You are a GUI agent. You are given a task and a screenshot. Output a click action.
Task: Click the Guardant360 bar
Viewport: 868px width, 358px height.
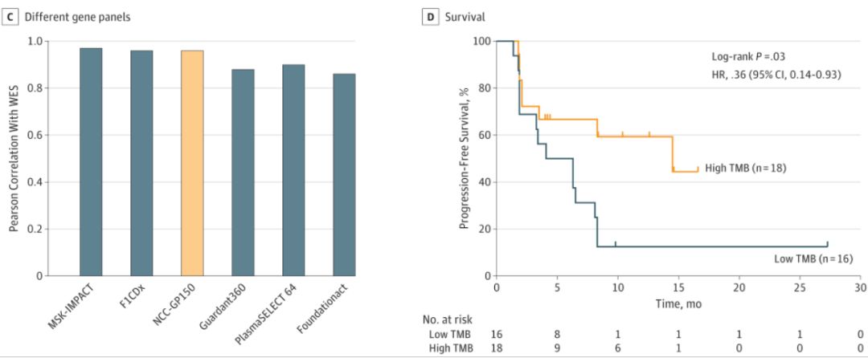tap(243, 172)
